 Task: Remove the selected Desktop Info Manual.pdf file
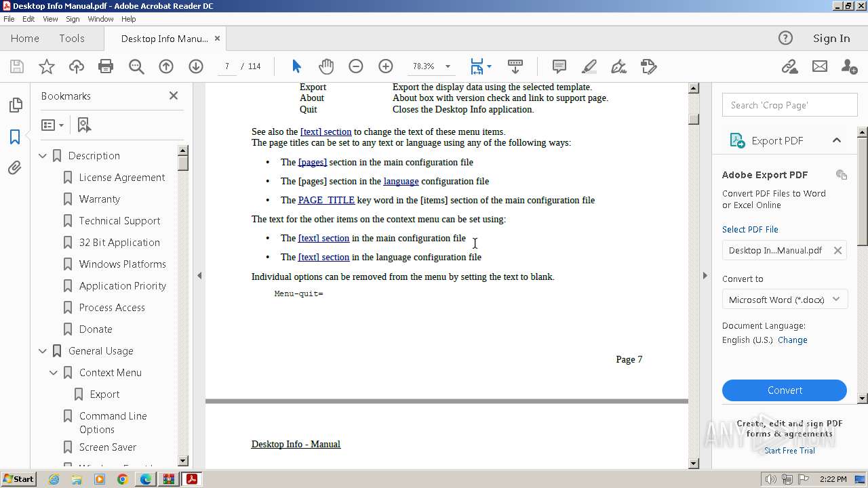click(x=837, y=250)
